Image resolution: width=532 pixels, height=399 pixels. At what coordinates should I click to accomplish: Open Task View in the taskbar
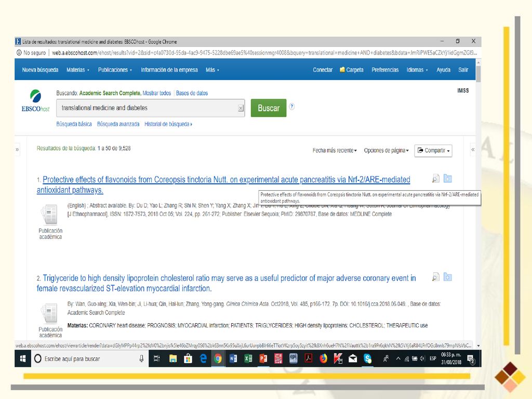157,358
